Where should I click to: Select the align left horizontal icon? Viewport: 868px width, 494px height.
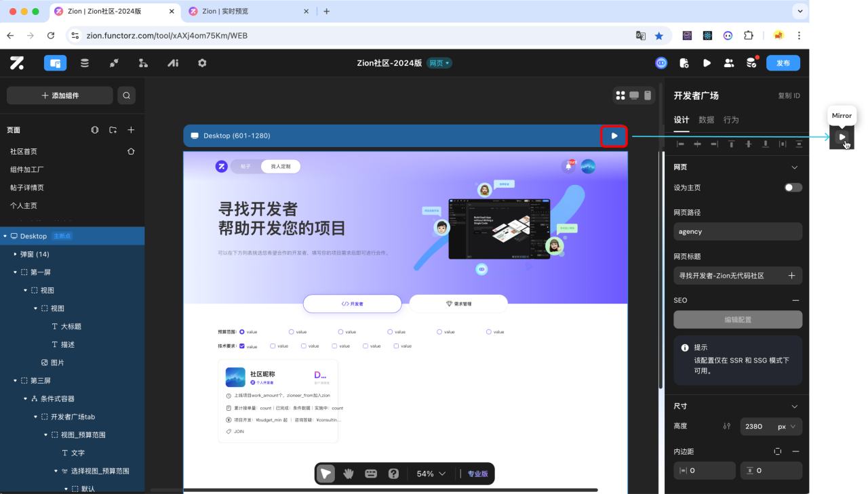[x=681, y=144]
